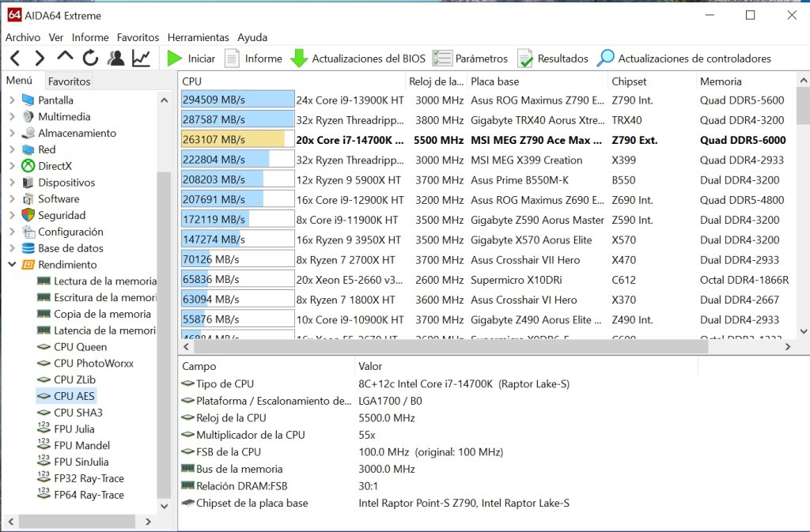Open Actualizaciones de controladores search tool
Screen dimensions: 810x532
pos(683,58)
